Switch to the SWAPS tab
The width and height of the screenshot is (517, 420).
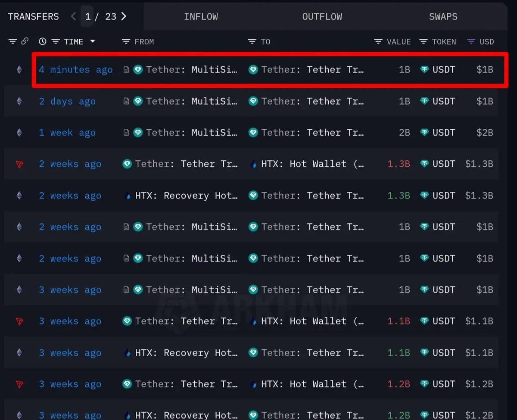(443, 17)
